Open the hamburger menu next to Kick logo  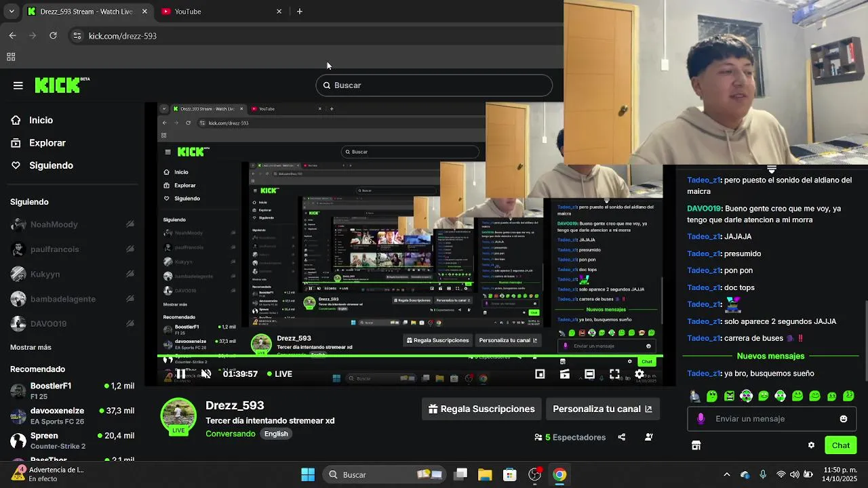click(18, 85)
